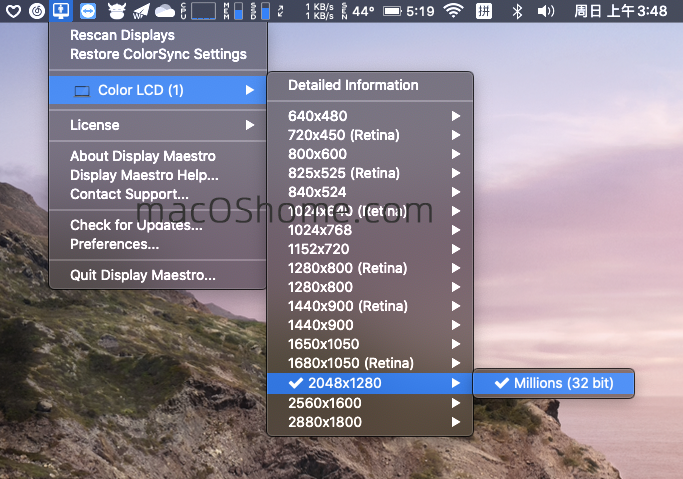
Task: Open the Wi-Fi menu bar icon
Action: pyautogui.click(x=453, y=10)
